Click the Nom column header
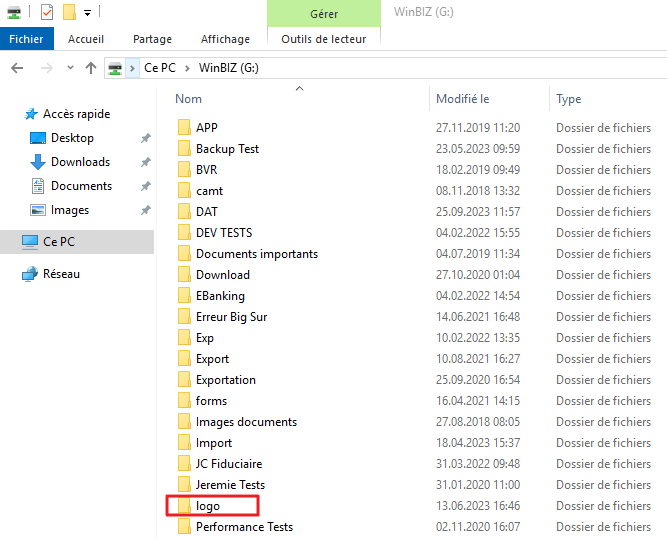Screen dimensions: 667x539 189,99
